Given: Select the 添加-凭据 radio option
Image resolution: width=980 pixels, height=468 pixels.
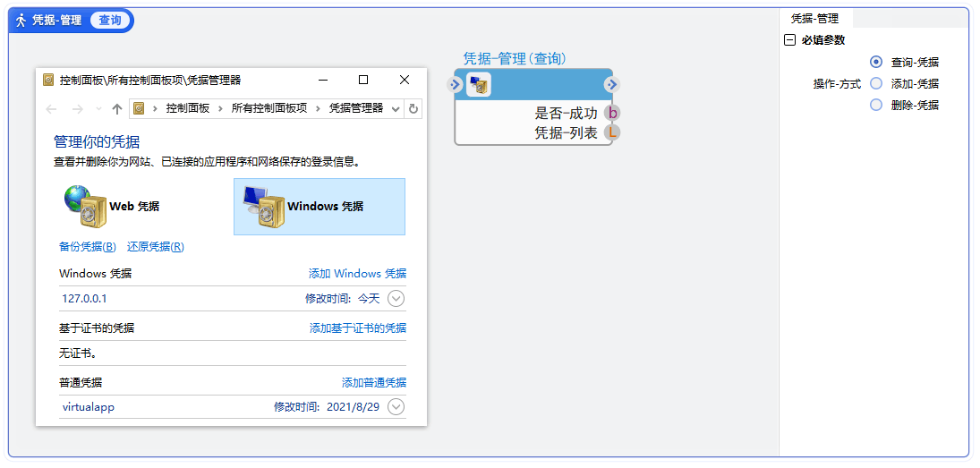Looking at the screenshot, I should 876,83.
